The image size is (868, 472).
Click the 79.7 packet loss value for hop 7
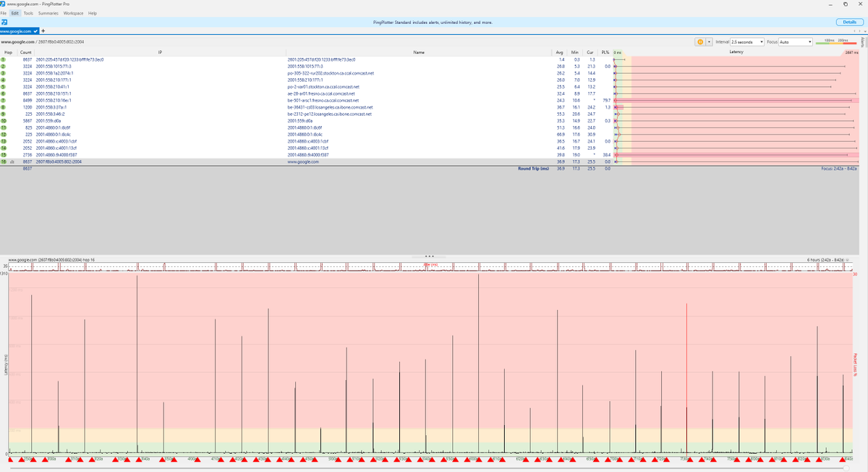[x=607, y=101]
